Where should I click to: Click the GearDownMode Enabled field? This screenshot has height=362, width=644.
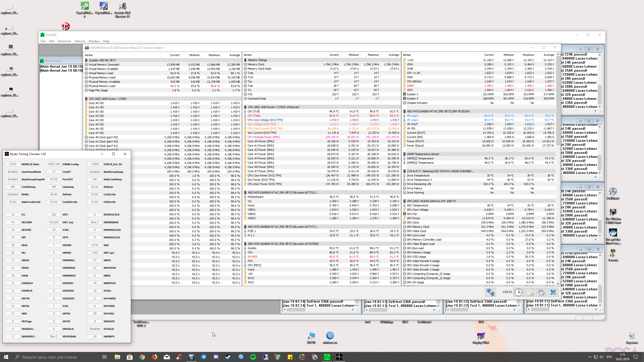pos(13,172)
